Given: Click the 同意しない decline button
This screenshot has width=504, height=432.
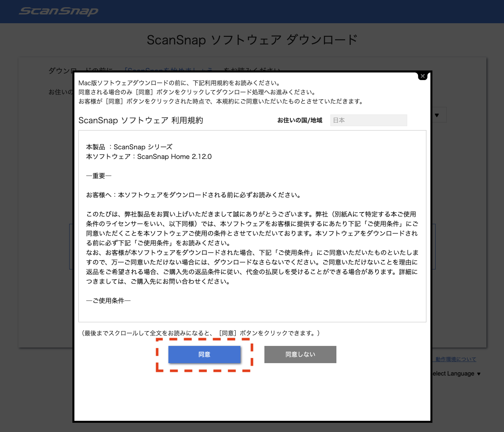Looking at the screenshot, I should 300,354.
